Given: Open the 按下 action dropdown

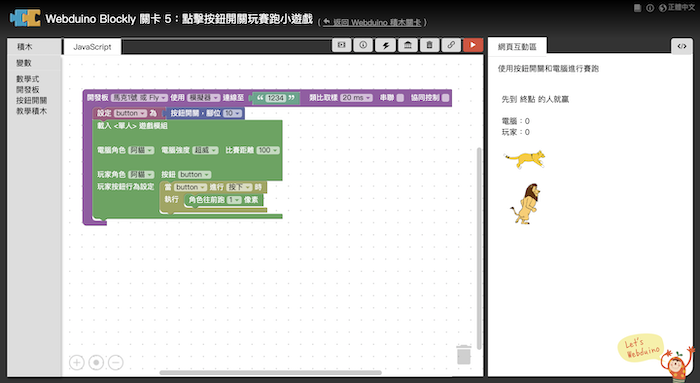Looking at the screenshot, I should [239, 187].
